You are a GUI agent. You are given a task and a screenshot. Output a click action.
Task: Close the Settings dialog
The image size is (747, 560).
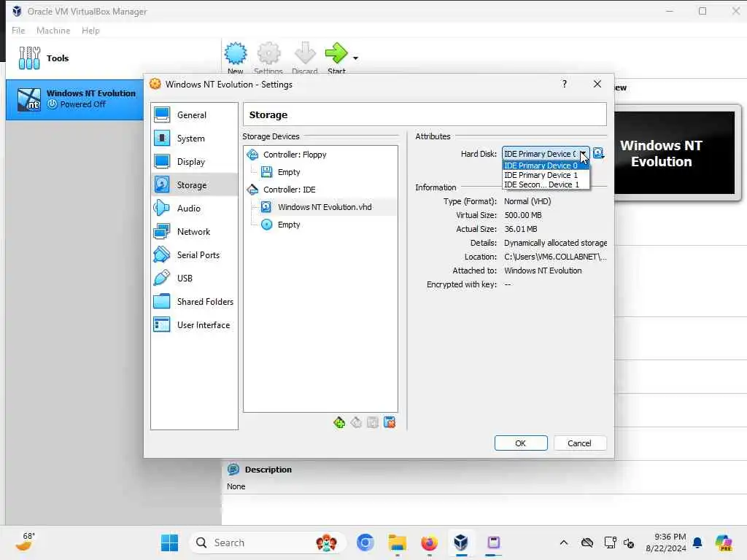point(597,85)
